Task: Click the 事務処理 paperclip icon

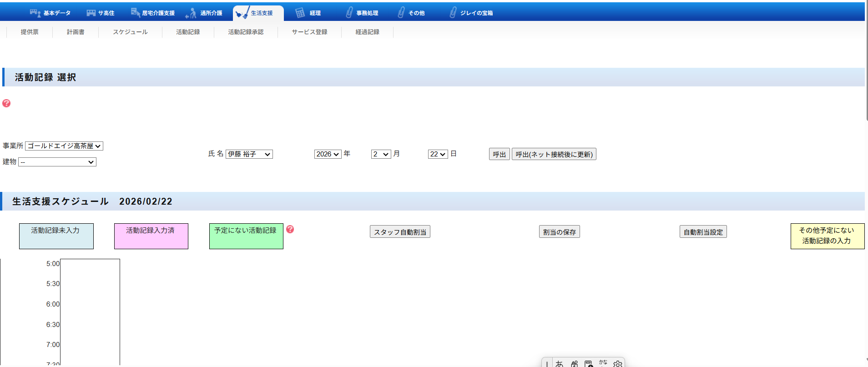Action: click(x=349, y=13)
